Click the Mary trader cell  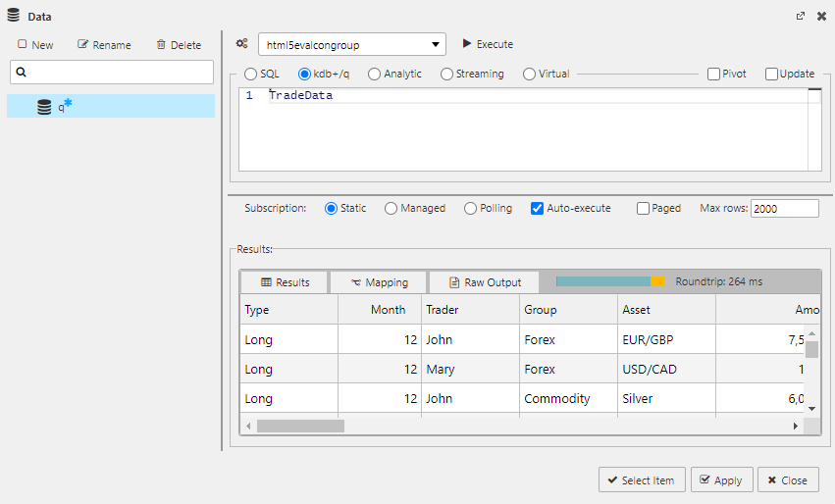point(470,369)
